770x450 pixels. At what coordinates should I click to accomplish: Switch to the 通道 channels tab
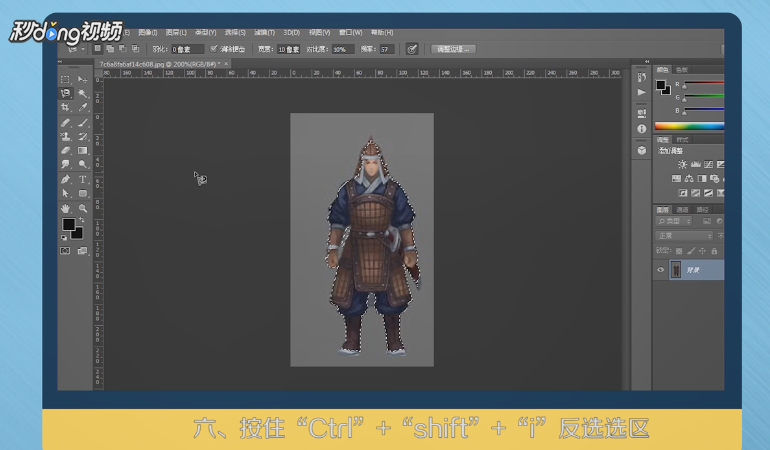(682, 210)
